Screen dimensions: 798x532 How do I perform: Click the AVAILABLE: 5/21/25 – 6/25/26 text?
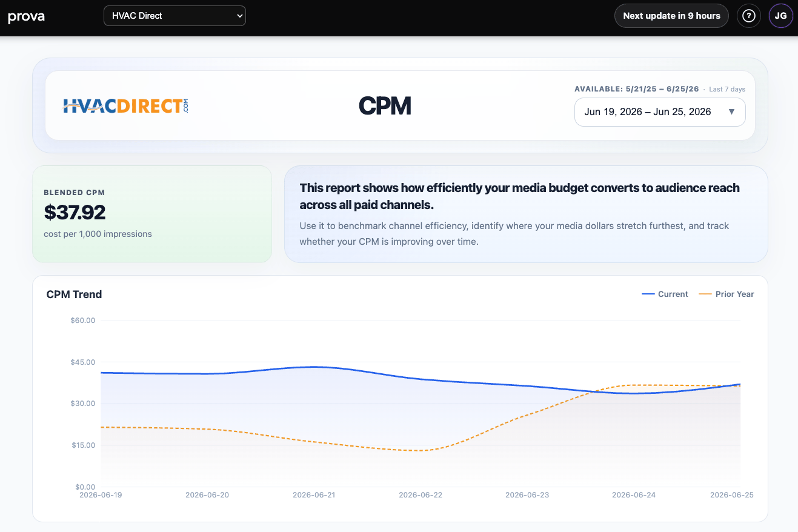pyautogui.click(x=636, y=89)
